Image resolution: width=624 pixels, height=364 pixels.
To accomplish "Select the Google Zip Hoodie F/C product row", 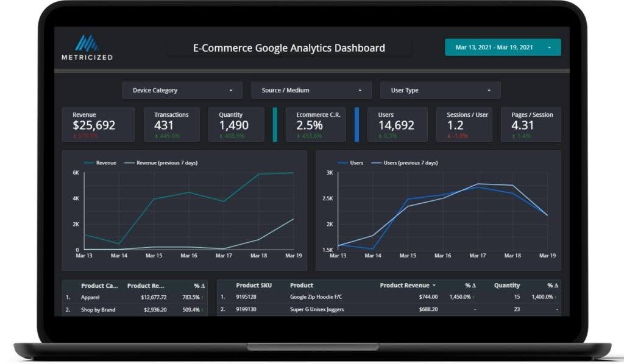I will tap(317, 297).
